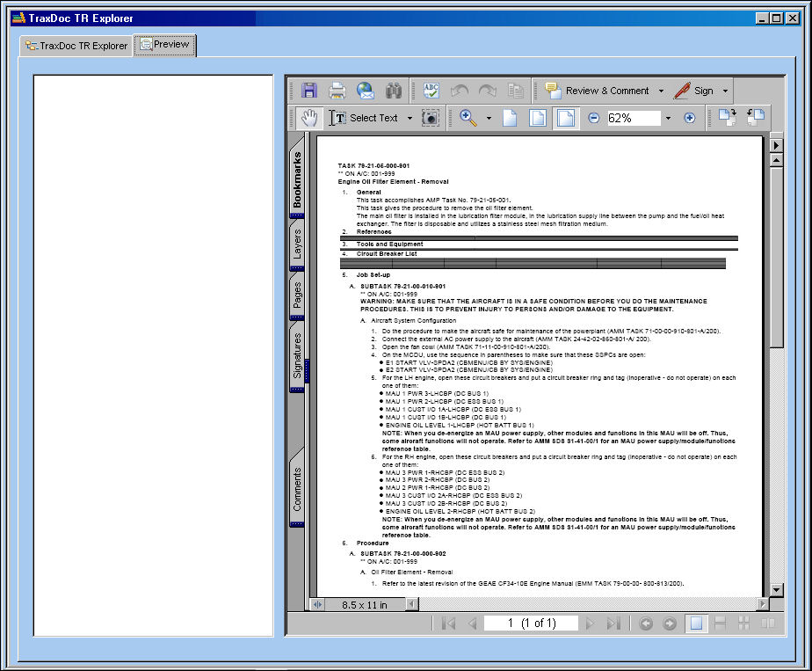Maximize the TraxDoc TR Explorer window

click(776, 18)
